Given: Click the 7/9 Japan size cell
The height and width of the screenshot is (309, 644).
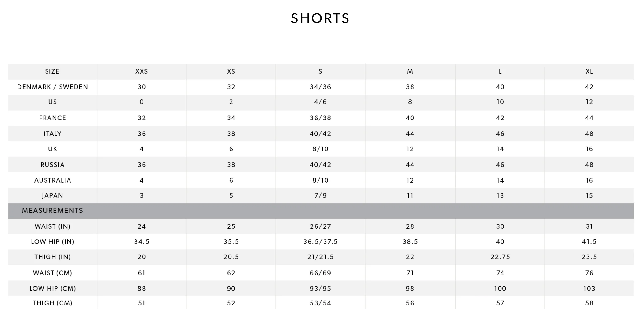Looking at the screenshot, I should pos(320,196).
